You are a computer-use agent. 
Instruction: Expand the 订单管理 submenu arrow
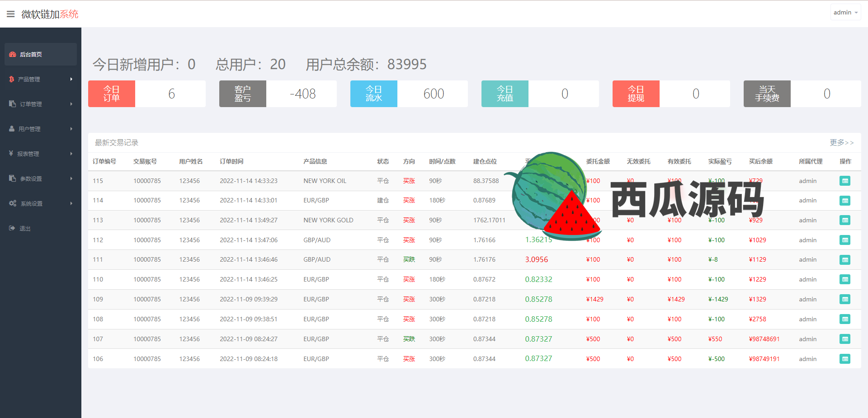click(x=71, y=104)
